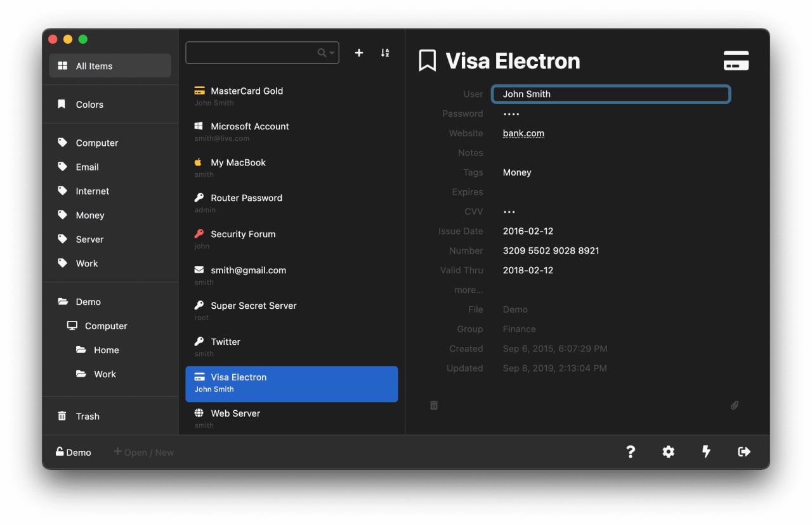
Task: Attach a file using paperclip icon
Action: pos(734,405)
